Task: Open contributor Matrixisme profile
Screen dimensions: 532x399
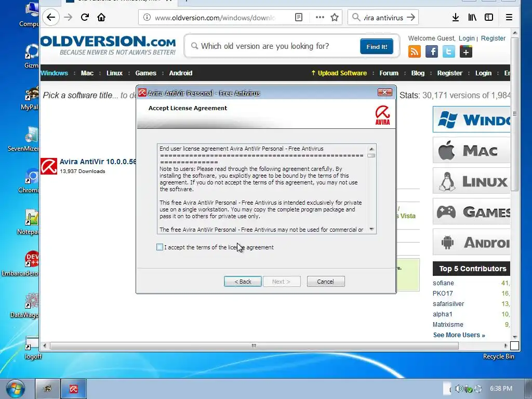Action: [448, 325]
